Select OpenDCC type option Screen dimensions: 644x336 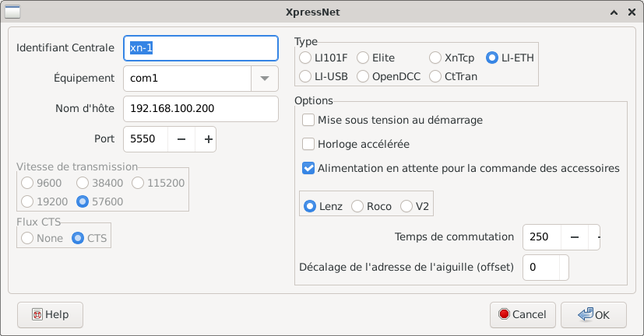pyautogui.click(x=363, y=76)
